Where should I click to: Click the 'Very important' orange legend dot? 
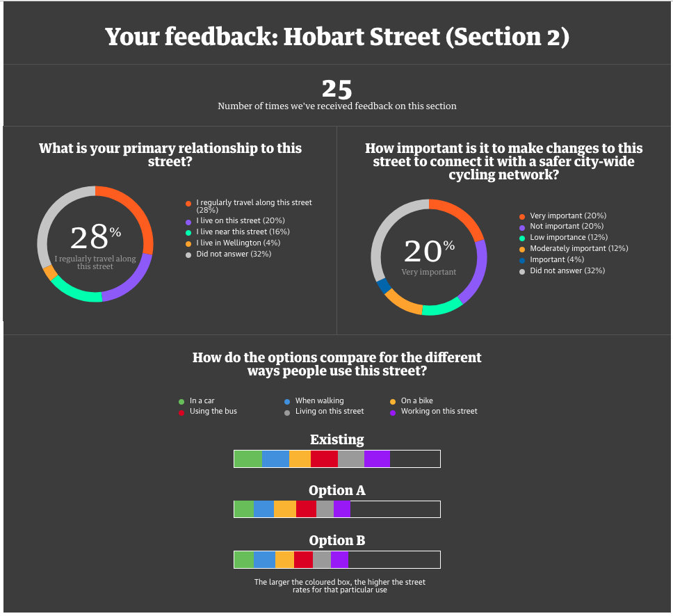tap(522, 216)
